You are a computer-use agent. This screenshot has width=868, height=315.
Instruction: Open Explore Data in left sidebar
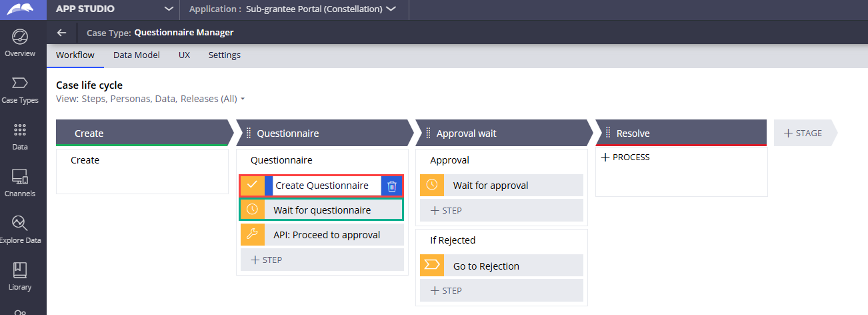(20, 224)
